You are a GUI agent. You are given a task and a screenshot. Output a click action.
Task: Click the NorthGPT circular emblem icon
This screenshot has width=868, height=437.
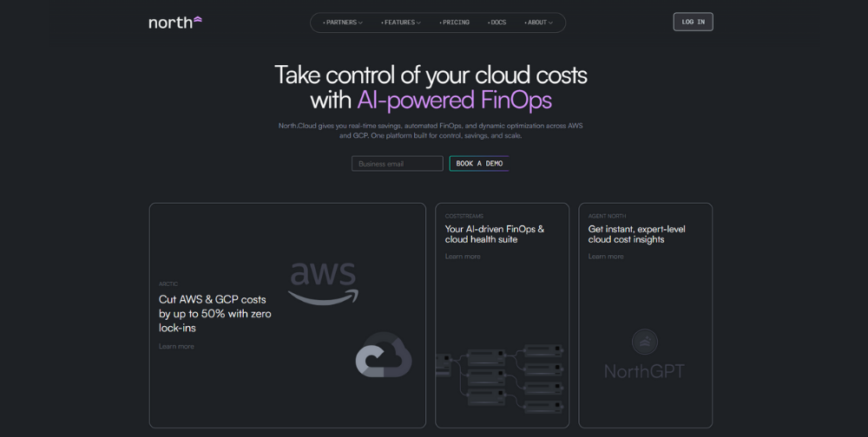[x=644, y=342]
